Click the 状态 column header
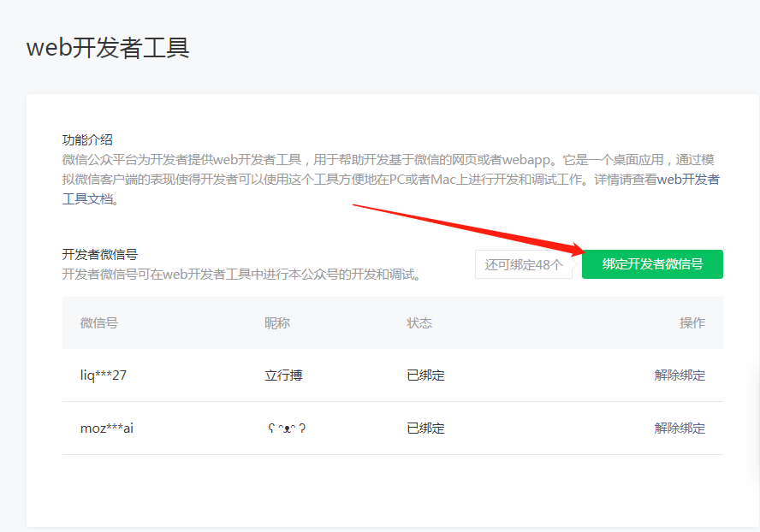760x532 pixels. click(x=419, y=323)
